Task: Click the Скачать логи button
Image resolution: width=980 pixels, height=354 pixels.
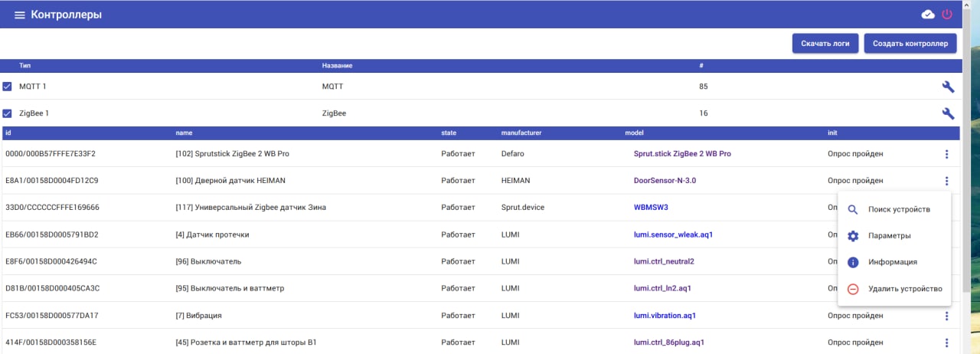Action: coord(825,44)
